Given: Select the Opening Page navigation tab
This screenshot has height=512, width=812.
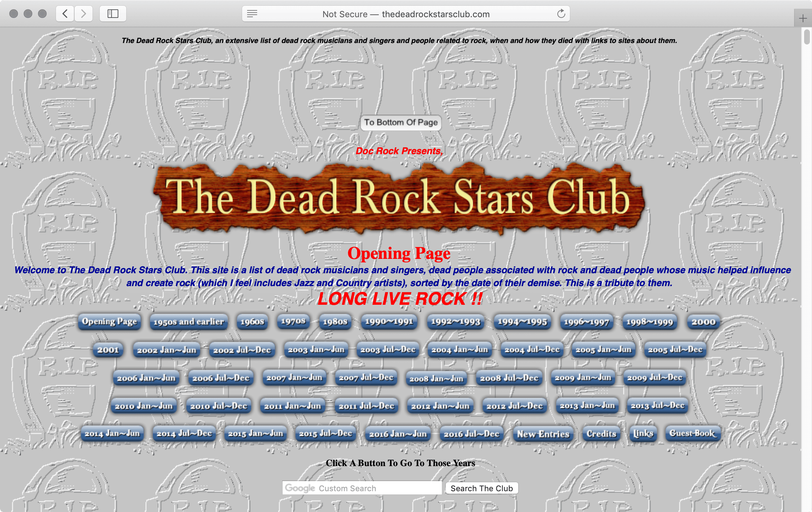Looking at the screenshot, I should point(109,322).
